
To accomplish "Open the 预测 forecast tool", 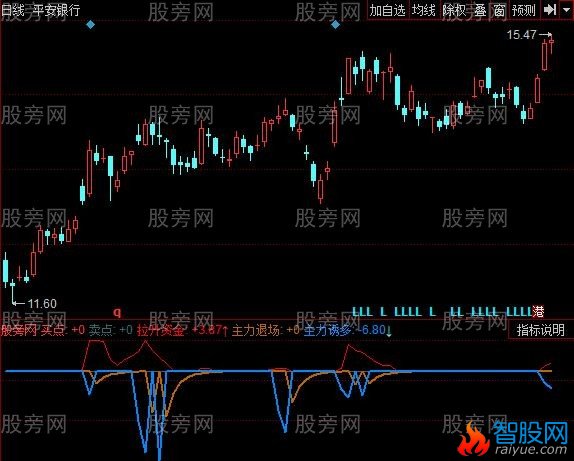I will pyautogui.click(x=524, y=10).
